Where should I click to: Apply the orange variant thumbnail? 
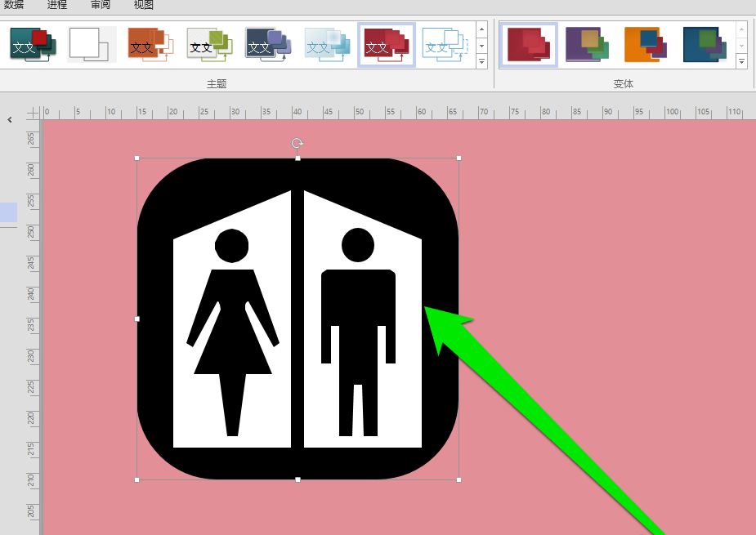tap(645, 45)
